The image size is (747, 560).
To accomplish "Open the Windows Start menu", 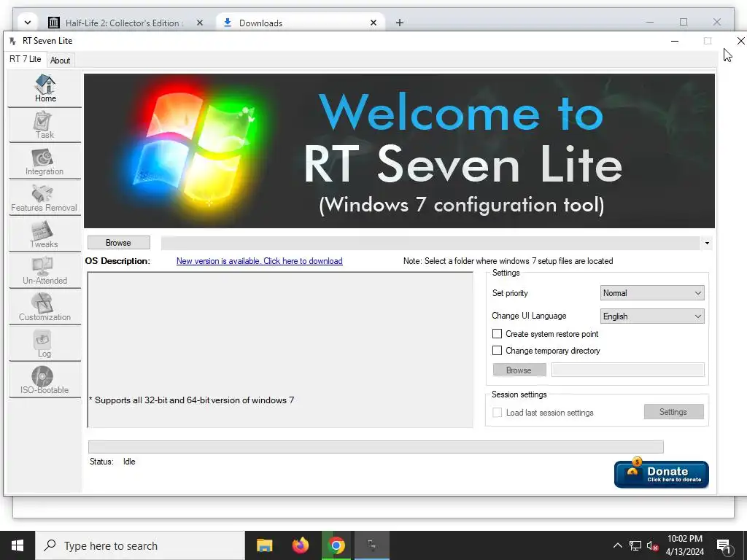I will [18, 545].
